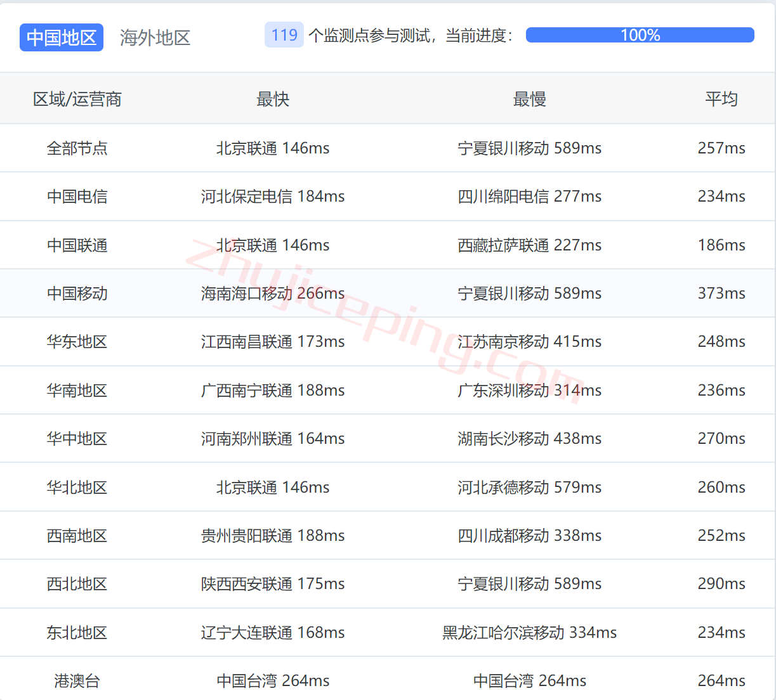Viewport: 776px width, 700px height.
Task: Select the 华北地区 row label
Action: coord(77,487)
